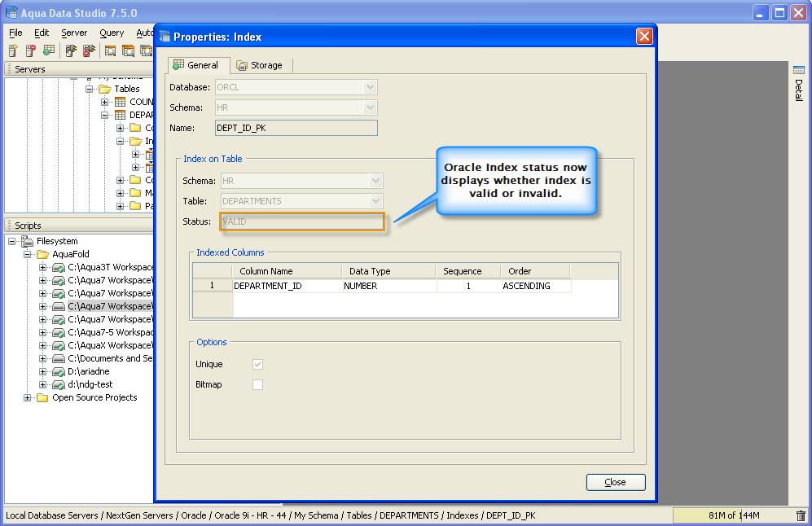Expand the COUN table node

[104, 102]
